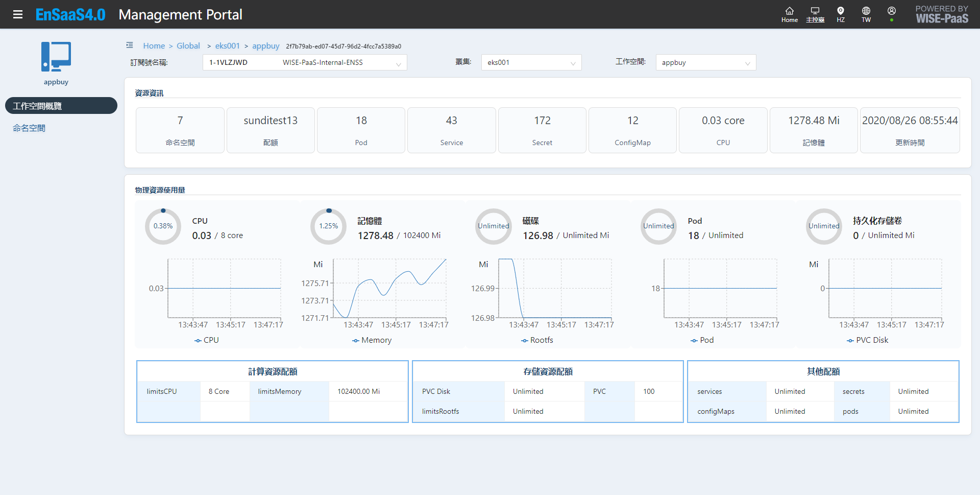Screen dimensions: 980x495
Task: Click the services quota label
Action: (727, 391)
